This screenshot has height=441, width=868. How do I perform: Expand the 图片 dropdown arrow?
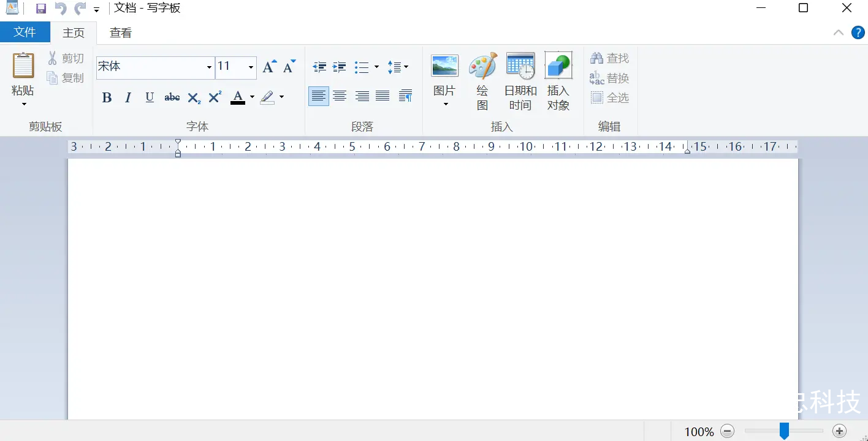[446, 104]
